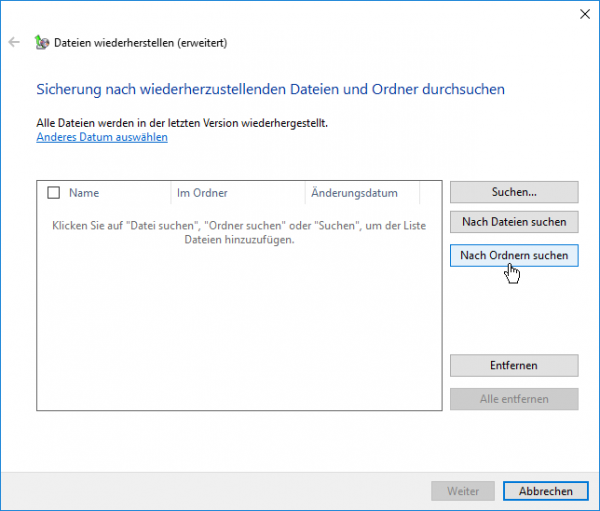
Task: Click the back arrow in title bar
Action: click(14, 43)
